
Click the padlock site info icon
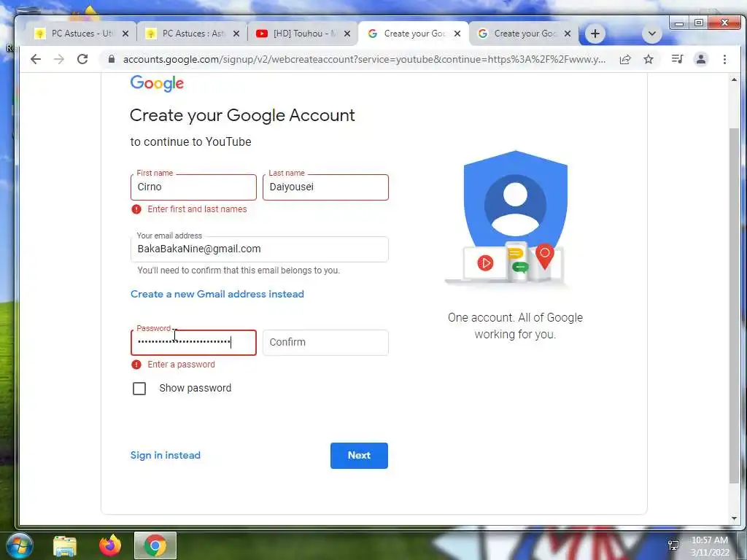click(112, 59)
